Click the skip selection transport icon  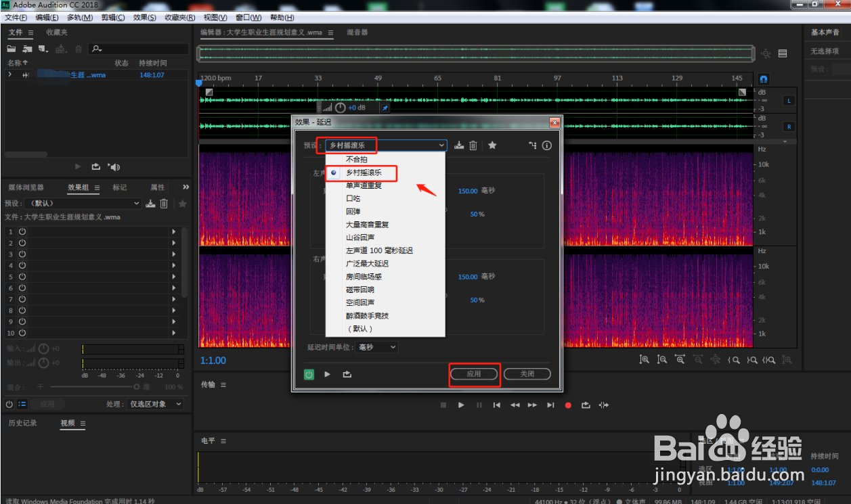pos(604,405)
